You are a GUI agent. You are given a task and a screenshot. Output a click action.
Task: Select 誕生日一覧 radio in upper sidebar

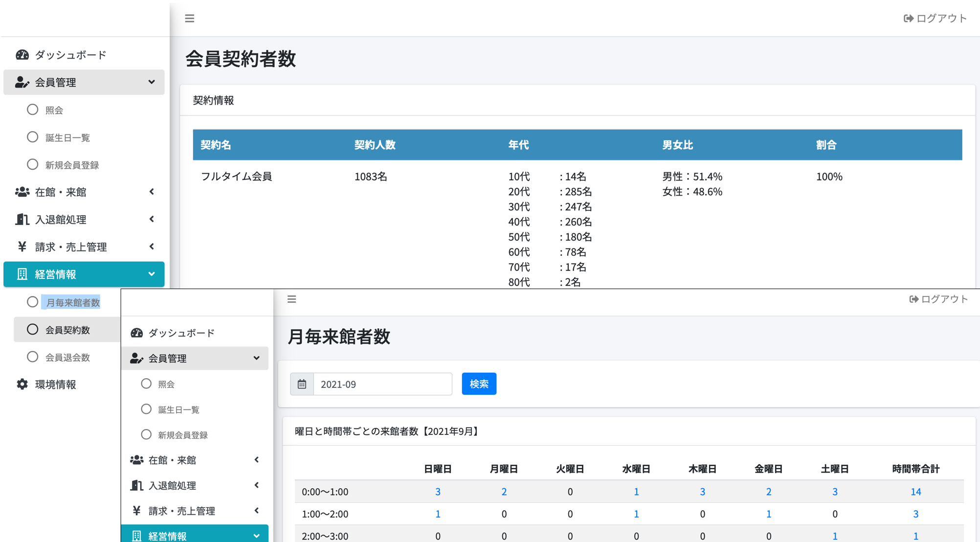click(32, 137)
